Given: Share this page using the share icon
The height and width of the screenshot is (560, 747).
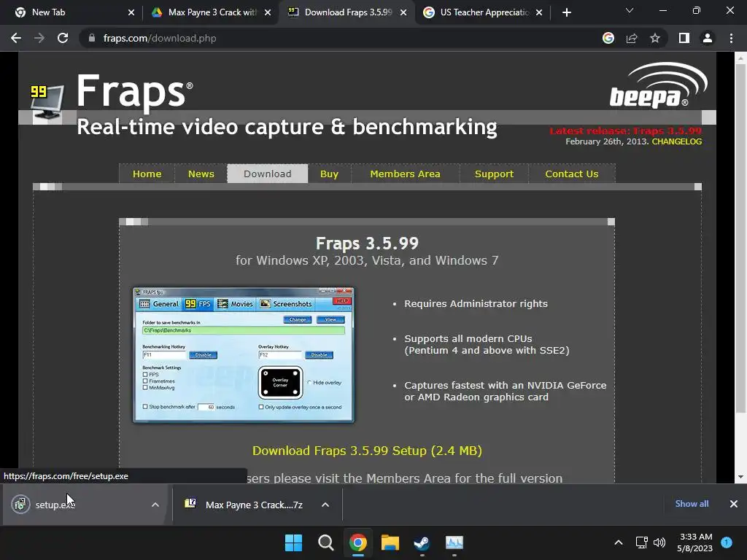Looking at the screenshot, I should (632, 38).
